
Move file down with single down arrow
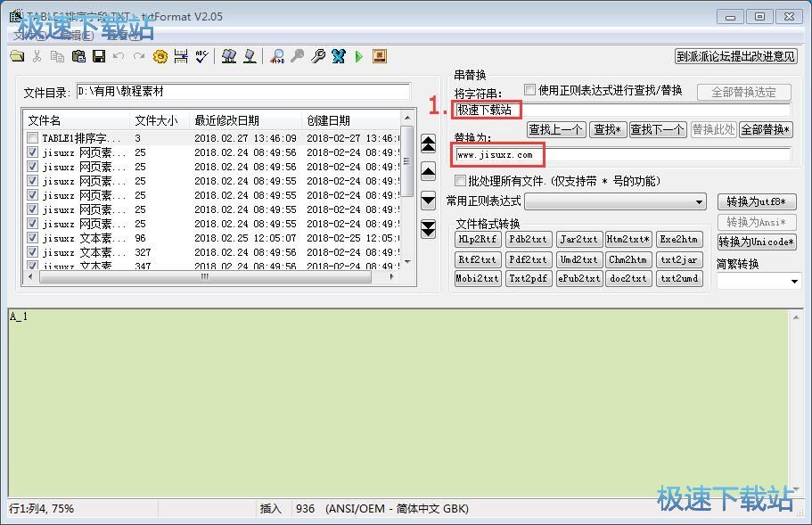[428, 200]
